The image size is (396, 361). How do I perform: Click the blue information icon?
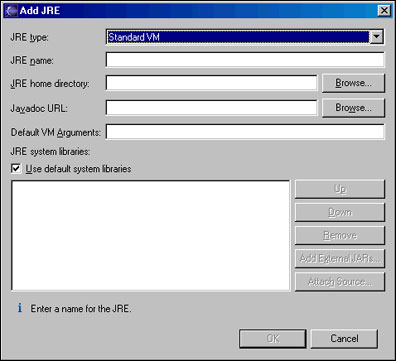click(x=20, y=308)
